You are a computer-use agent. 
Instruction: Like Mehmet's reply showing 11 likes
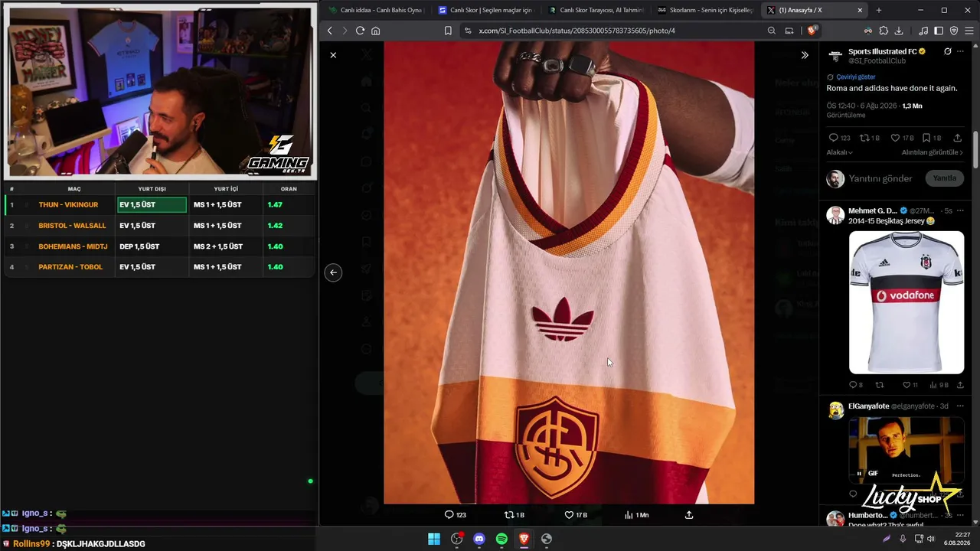[x=909, y=385]
